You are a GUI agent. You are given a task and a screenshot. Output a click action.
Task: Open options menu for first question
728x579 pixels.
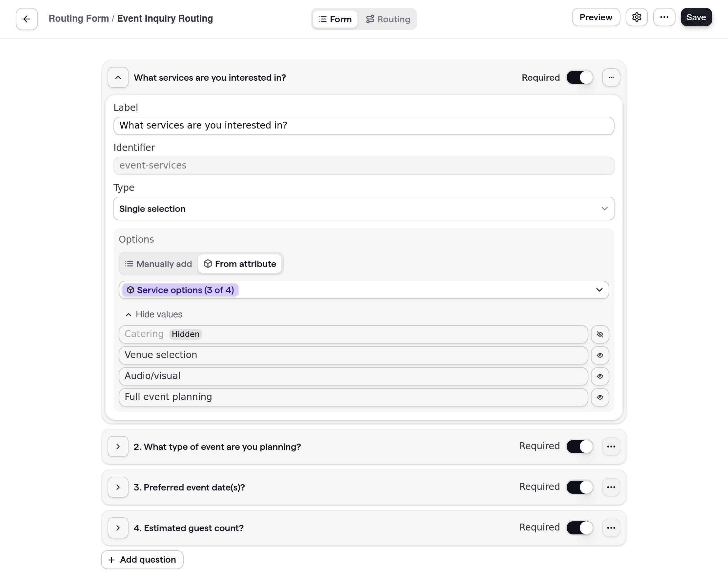(611, 77)
